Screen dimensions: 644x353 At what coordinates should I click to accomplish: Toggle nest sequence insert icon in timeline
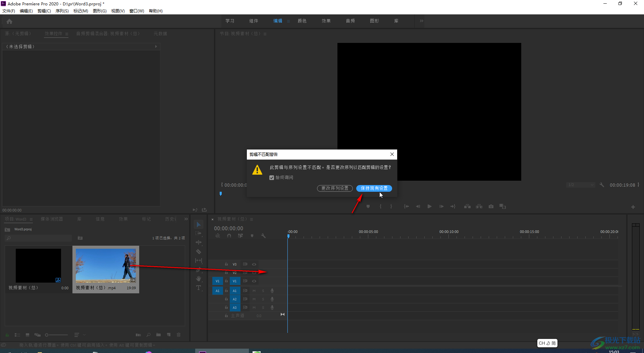pyautogui.click(x=218, y=236)
